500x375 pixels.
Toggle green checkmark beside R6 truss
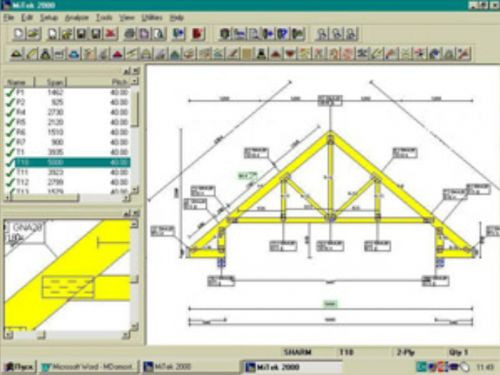10,132
